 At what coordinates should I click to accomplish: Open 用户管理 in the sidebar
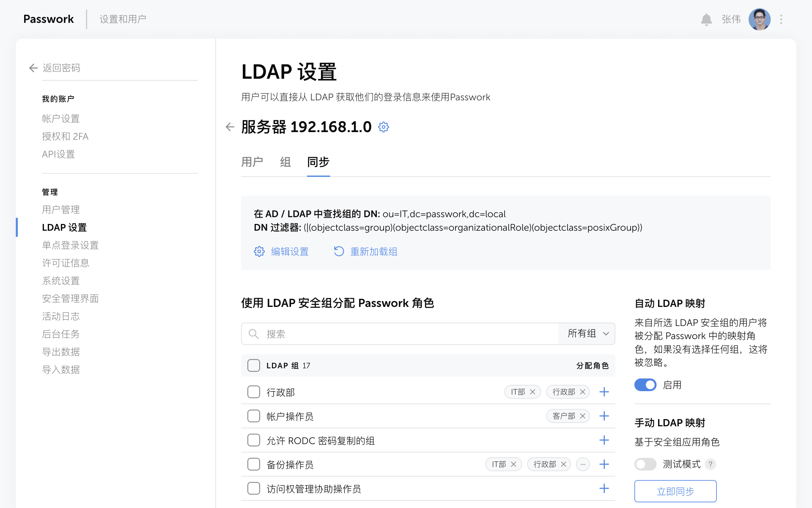tap(61, 210)
